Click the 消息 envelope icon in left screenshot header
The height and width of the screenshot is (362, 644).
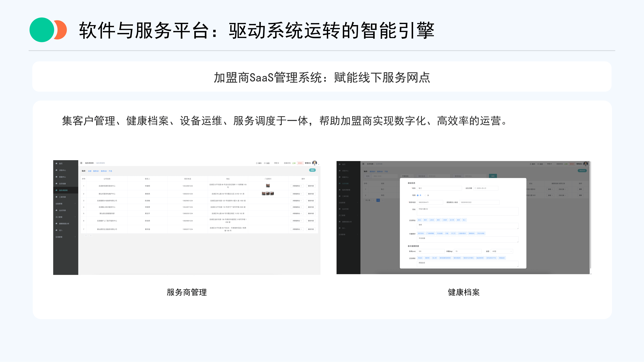(265, 163)
